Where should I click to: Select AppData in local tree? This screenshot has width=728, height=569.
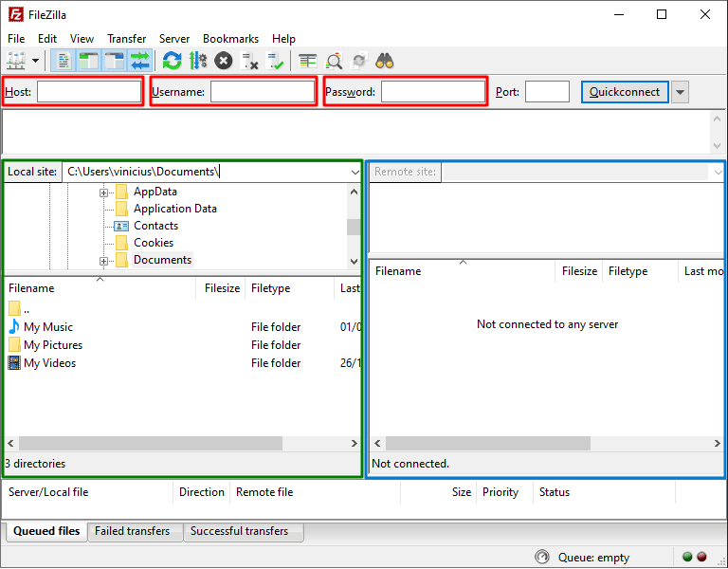pyautogui.click(x=155, y=192)
